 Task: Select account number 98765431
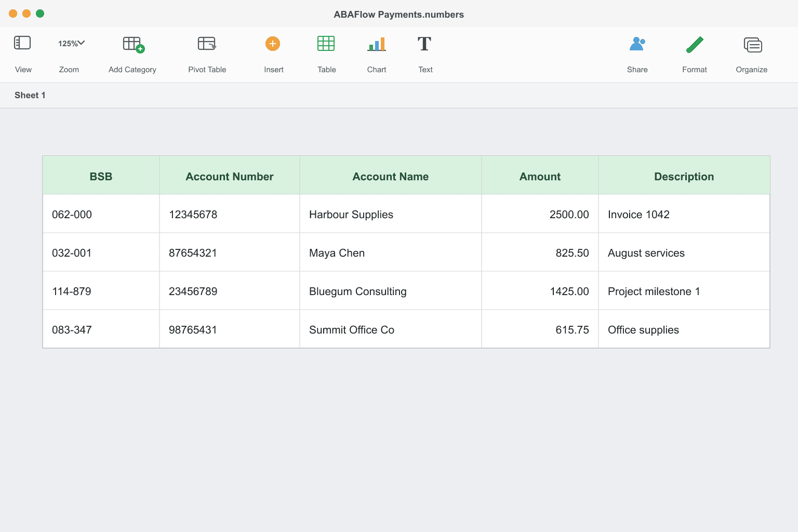click(230, 329)
